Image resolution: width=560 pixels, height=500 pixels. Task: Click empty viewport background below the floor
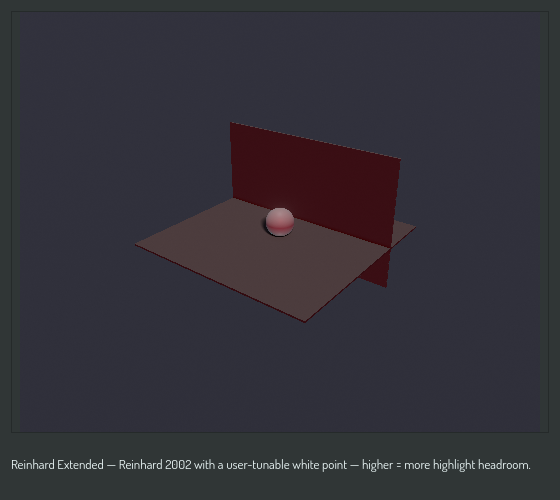[x=280, y=375]
